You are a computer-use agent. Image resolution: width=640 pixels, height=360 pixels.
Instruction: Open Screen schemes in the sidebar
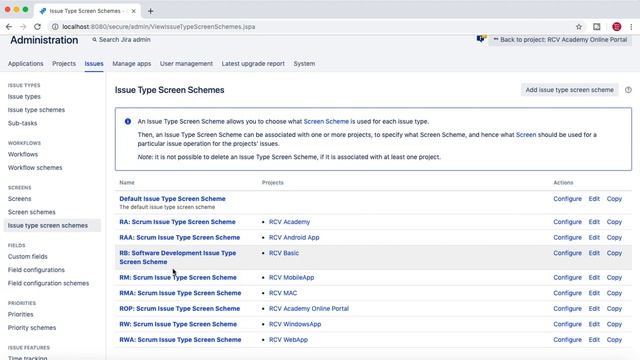(x=31, y=212)
